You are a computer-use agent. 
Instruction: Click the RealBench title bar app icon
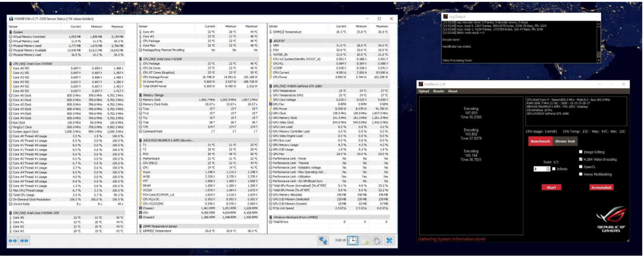[x=421, y=84]
